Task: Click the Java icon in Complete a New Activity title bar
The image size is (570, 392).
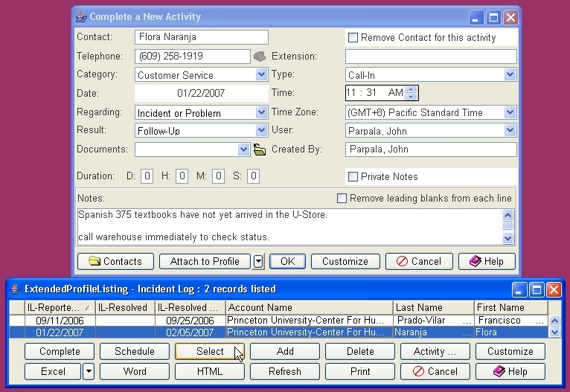Action: [x=80, y=16]
